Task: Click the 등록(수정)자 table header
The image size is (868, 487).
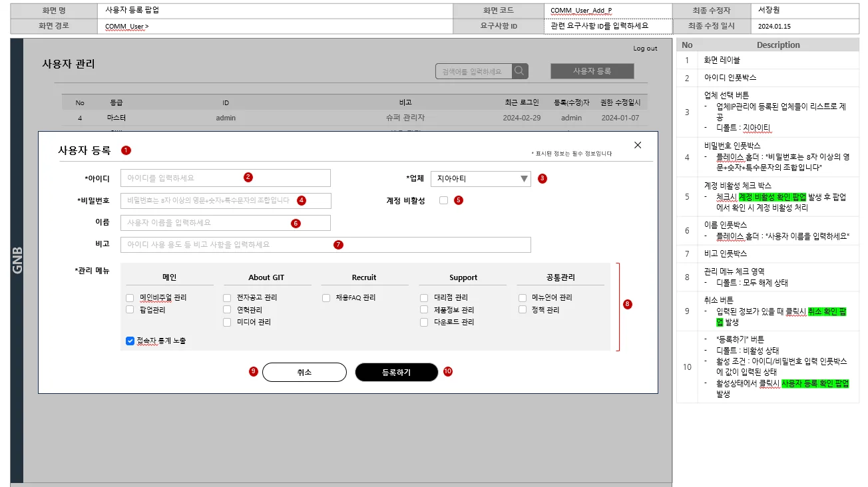Action: point(572,102)
